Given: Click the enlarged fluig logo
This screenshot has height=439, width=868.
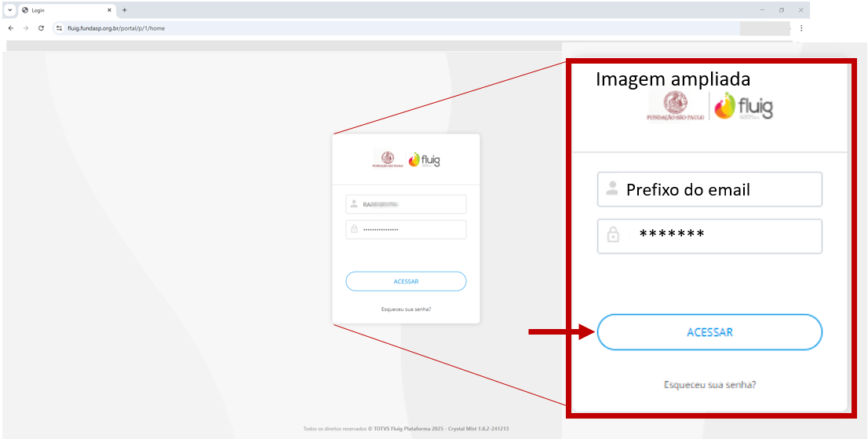Looking at the screenshot, I should coord(743,106).
